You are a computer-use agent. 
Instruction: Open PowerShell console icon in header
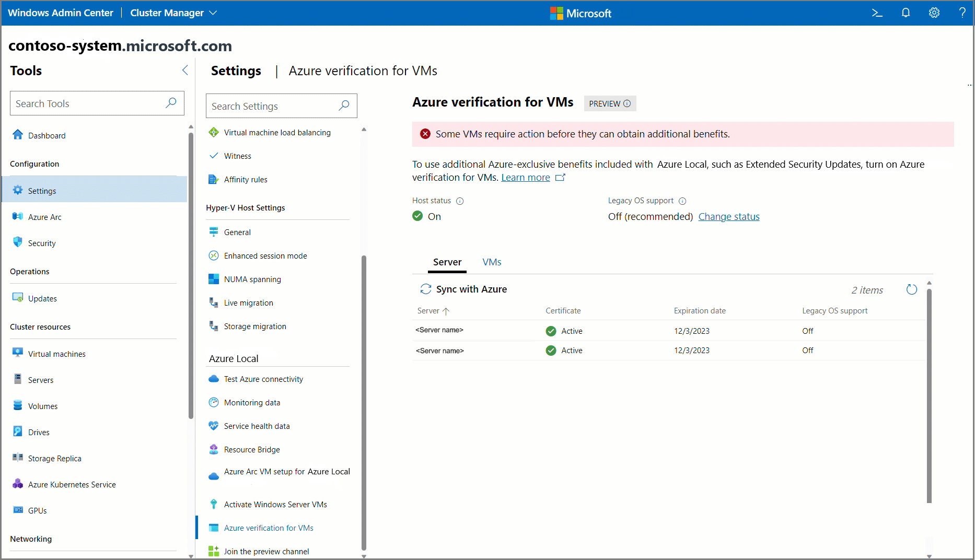[x=877, y=13]
